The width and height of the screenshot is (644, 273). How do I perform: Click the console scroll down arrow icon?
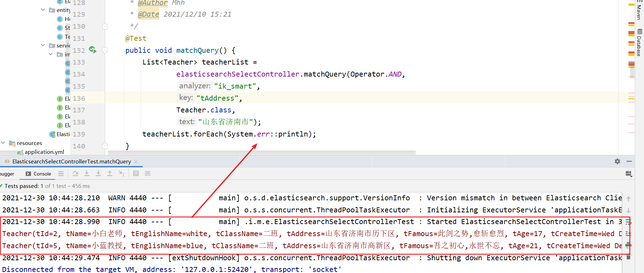click(628, 211)
